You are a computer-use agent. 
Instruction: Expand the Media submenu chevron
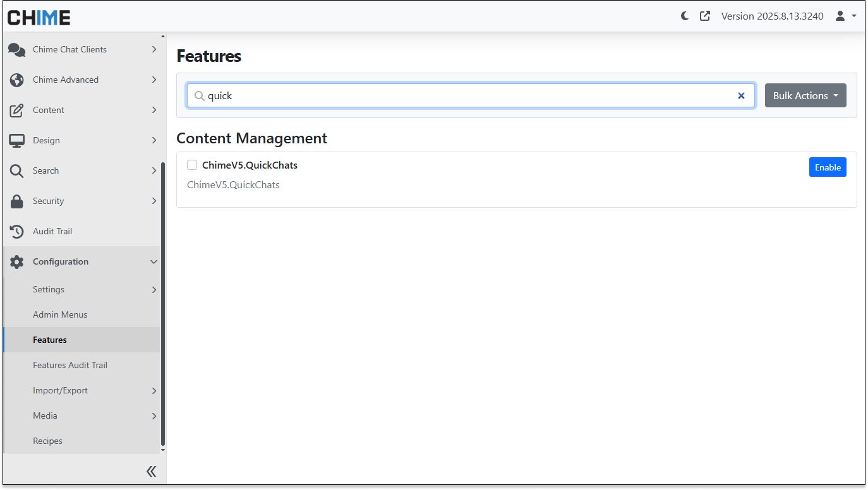tap(154, 416)
